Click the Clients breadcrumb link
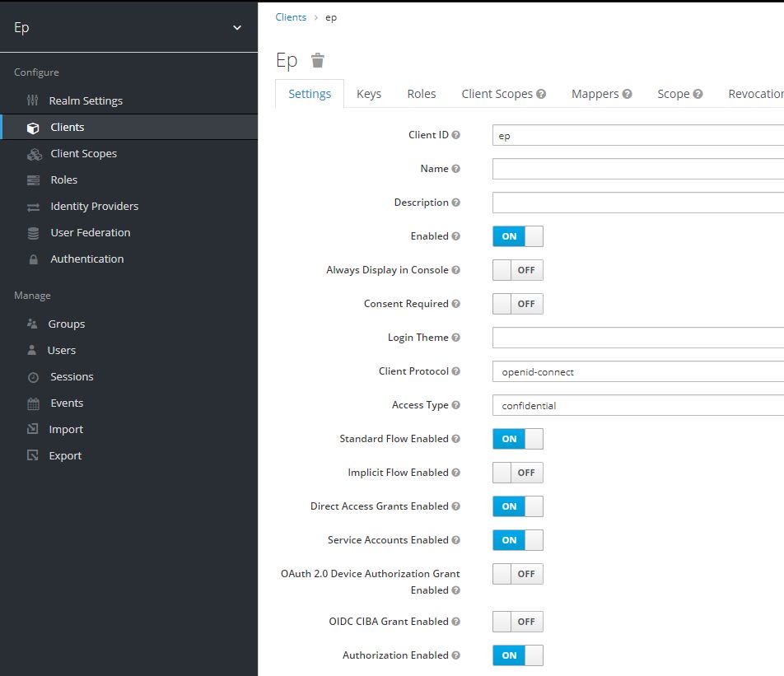The height and width of the screenshot is (676, 784). coord(291,17)
